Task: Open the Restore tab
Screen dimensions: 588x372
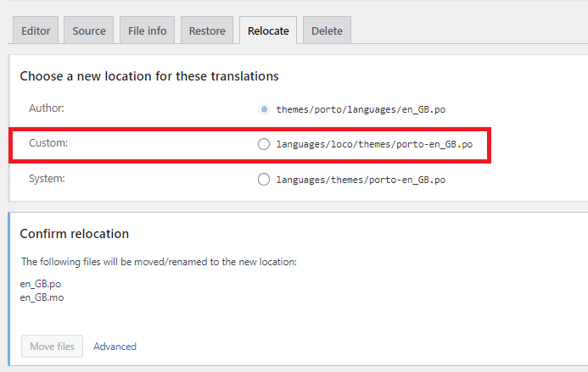Action: pos(207,31)
